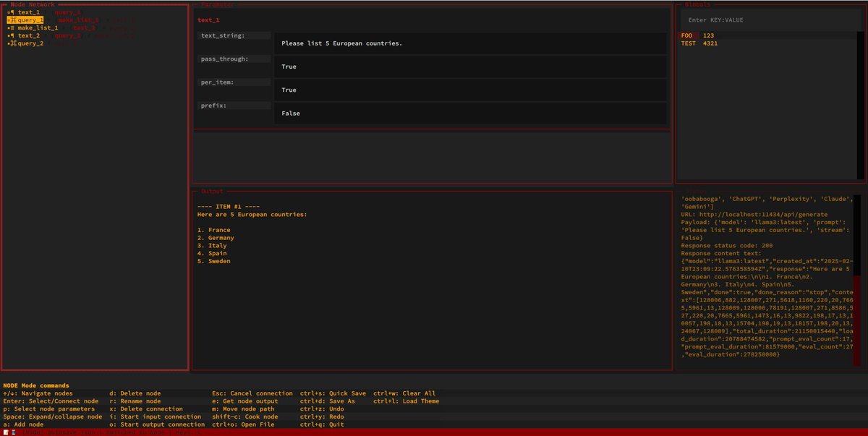Click the prefix: parameter label
Image resolution: width=868 pixels, height=436 pixels.
pos(235,106)
